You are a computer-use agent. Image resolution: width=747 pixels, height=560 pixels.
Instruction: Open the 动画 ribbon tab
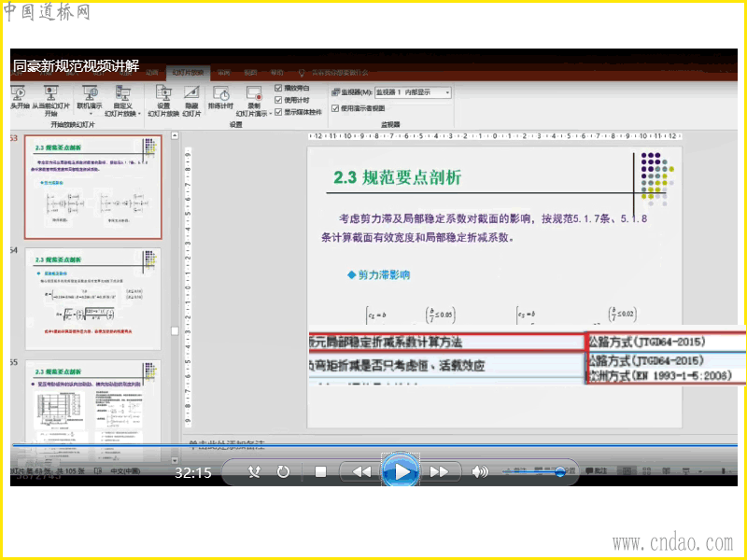152,73
